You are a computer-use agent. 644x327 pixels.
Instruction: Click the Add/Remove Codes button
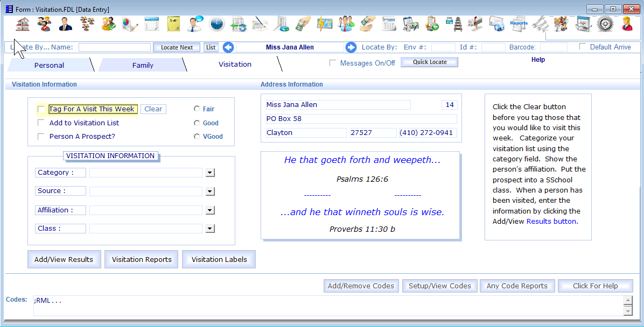point(361,286)
